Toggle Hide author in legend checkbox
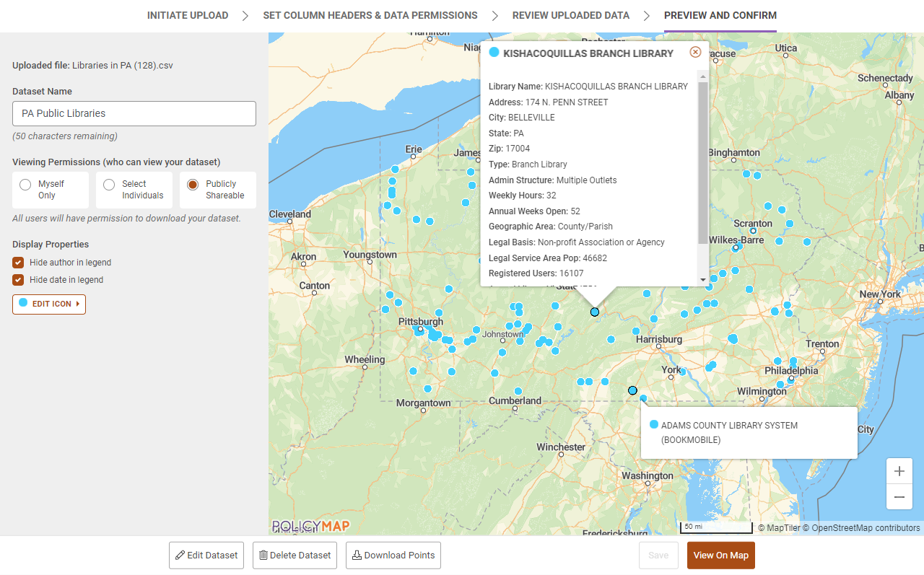Viewport: 924px width, 575px height. (18, 263)
